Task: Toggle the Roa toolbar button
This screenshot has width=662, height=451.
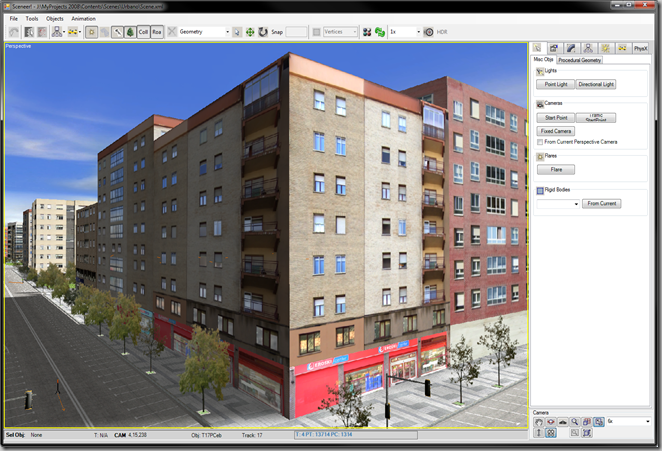Action: pos(157,32)
